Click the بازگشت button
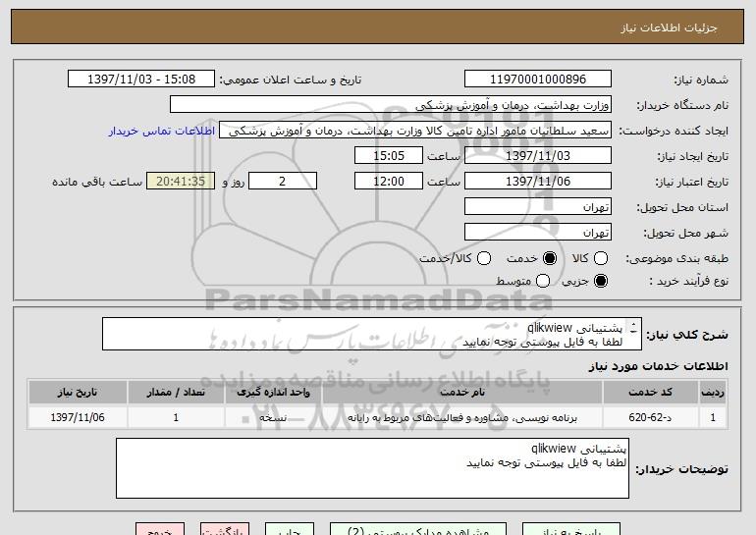756x535 pixels. [225, 529]
